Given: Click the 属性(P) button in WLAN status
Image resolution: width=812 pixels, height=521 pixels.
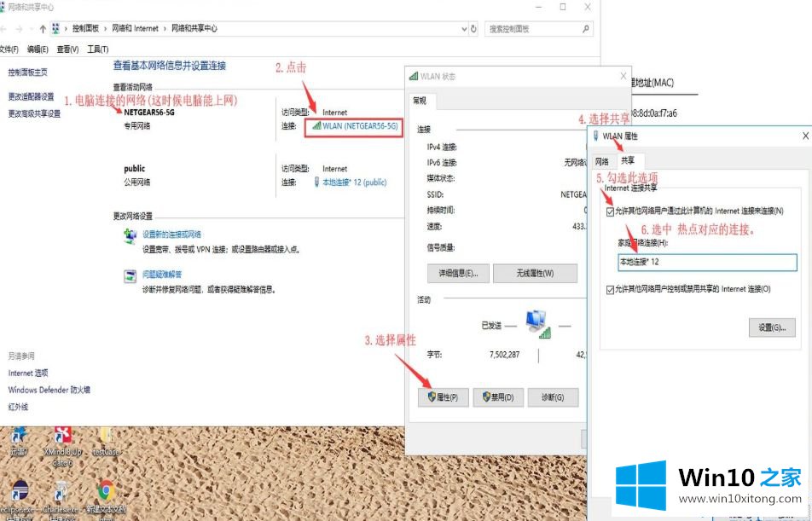Looking at the screenshot, I should [x=444, y=397].
